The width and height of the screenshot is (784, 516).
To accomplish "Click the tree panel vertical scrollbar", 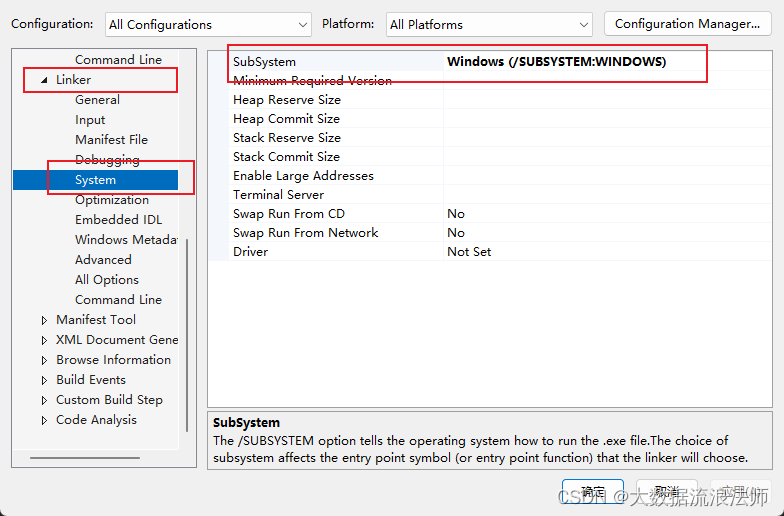I will tap(187, 335).
